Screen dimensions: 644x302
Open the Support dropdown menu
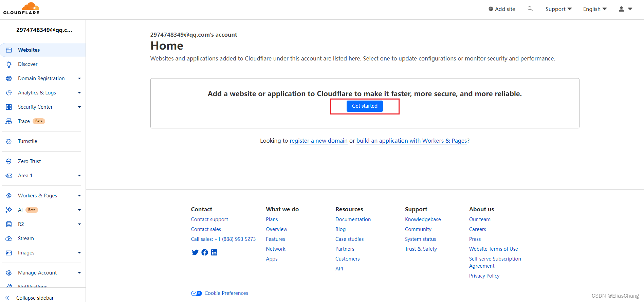tap(558, 9)
